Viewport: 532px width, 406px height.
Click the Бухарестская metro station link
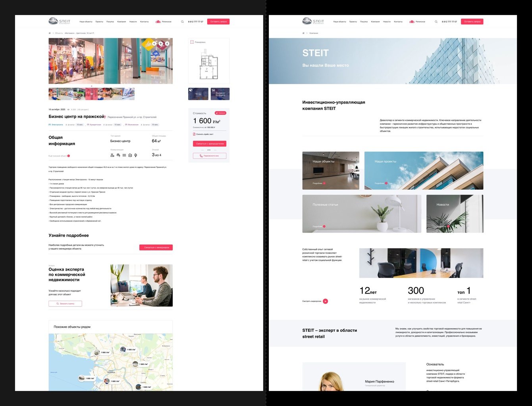[x=94, y=125]
